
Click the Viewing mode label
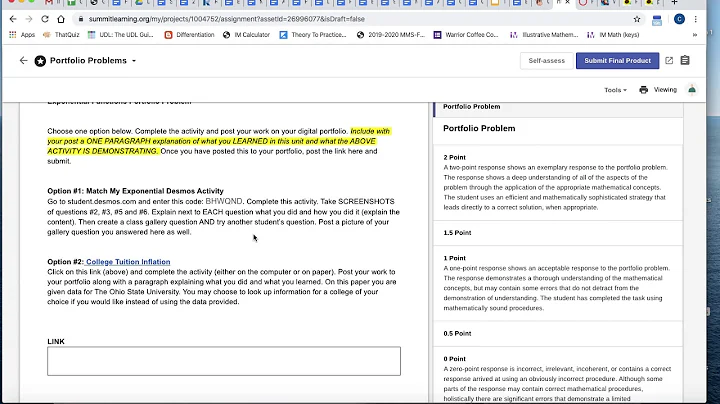click(x=665, y=90)
